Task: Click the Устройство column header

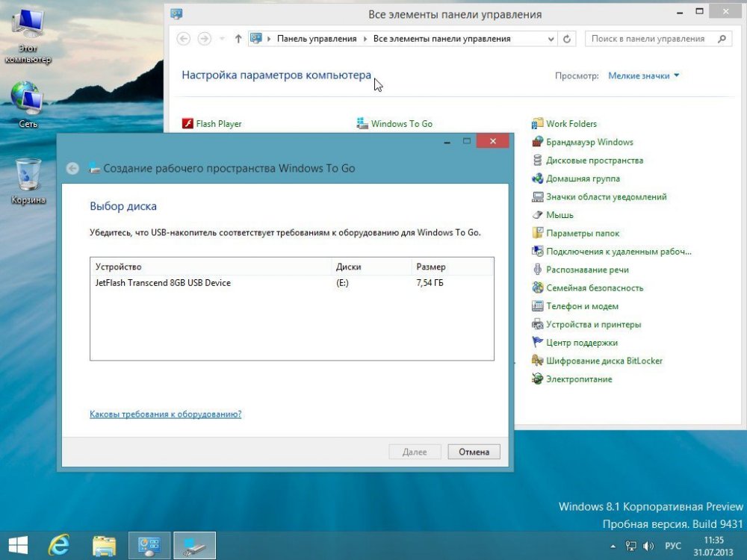Action: (211, 267)
